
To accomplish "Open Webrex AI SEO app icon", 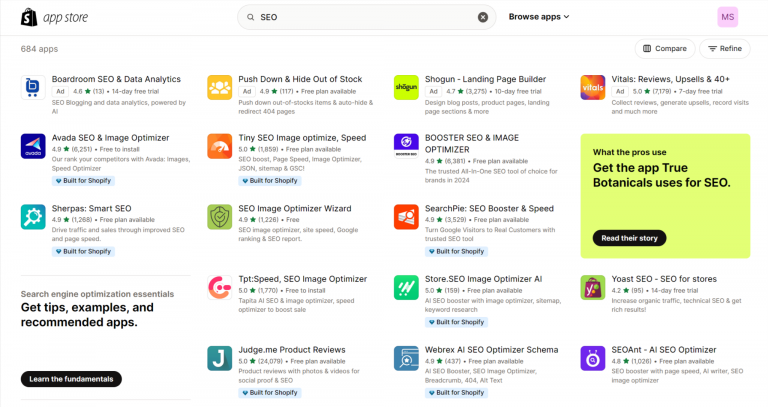I will (406, 358).
